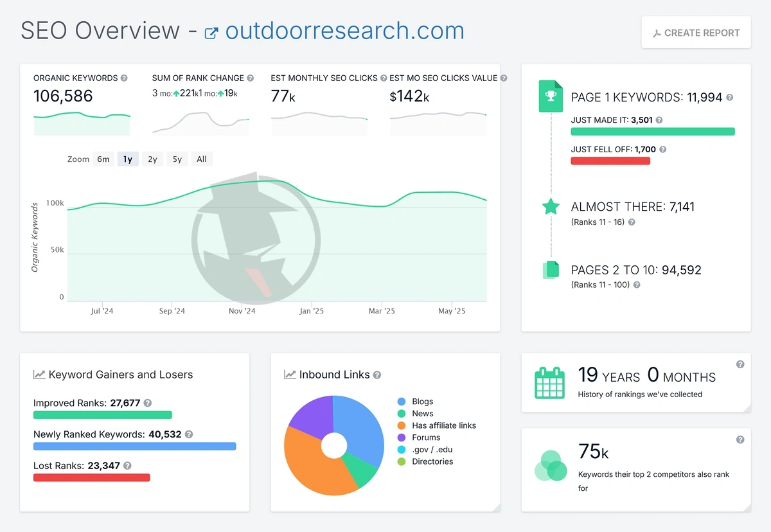Open ALMOST THERE: 7,141 heading

click(x=632, y=207)
